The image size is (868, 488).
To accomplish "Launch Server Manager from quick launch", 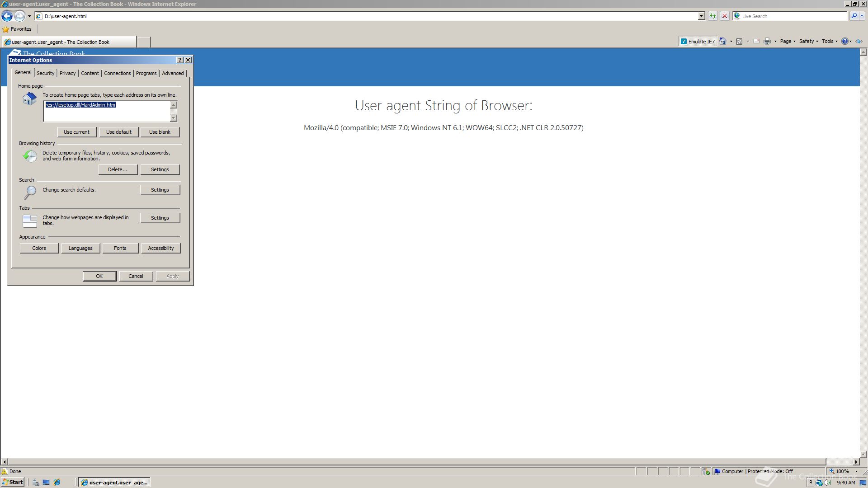I will coord(36,483).
